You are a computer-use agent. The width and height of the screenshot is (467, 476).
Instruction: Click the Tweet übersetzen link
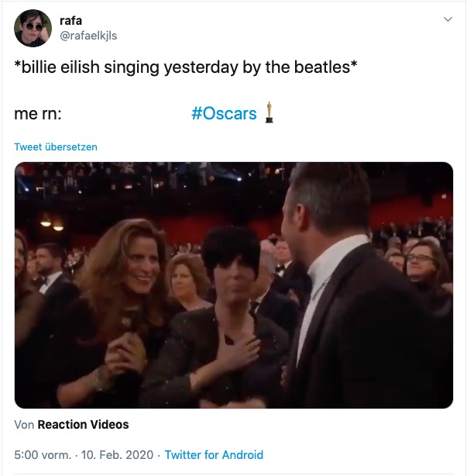click(56, 147)
